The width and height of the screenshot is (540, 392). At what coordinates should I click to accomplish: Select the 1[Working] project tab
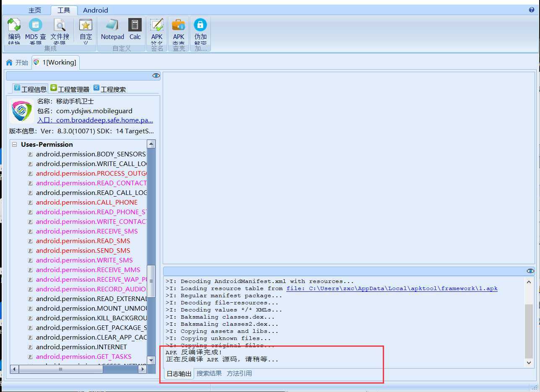pos(55,62)
